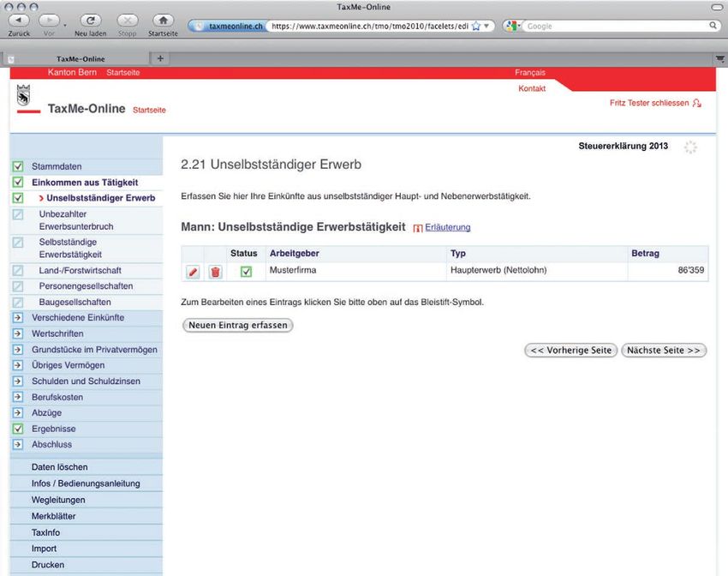Click the red pencil edit icon for Musterfirma
Screen dimensions: 728x576
click(x=193, y=272)
